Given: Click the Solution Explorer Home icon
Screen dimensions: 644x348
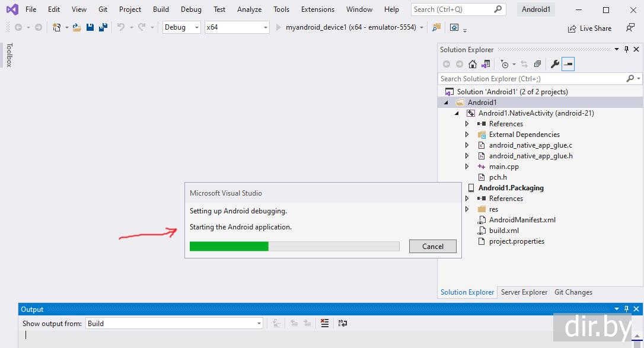Looking at the screenshot, I should (x=473, y=64).
